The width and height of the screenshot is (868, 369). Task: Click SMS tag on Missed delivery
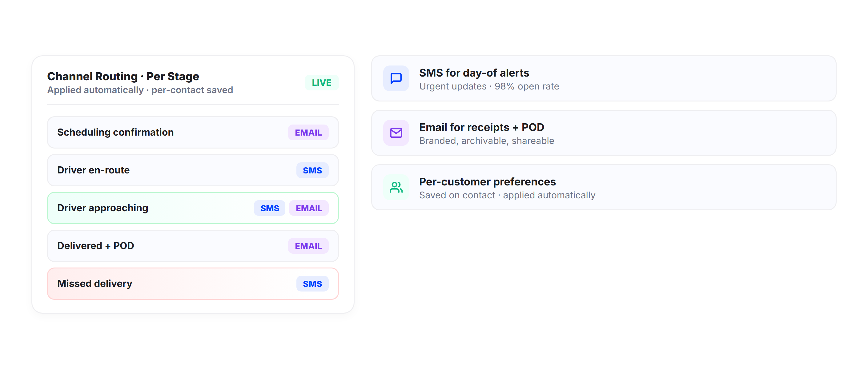tap(312, 284)
